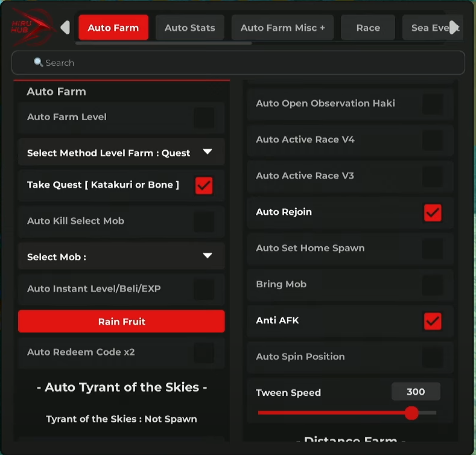
Task: Click the search magnifier icon
Action: point(39,63)
